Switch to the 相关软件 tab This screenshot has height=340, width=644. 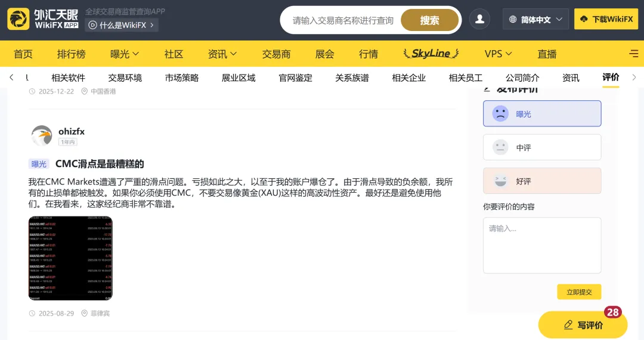click(x=68, y=78)
